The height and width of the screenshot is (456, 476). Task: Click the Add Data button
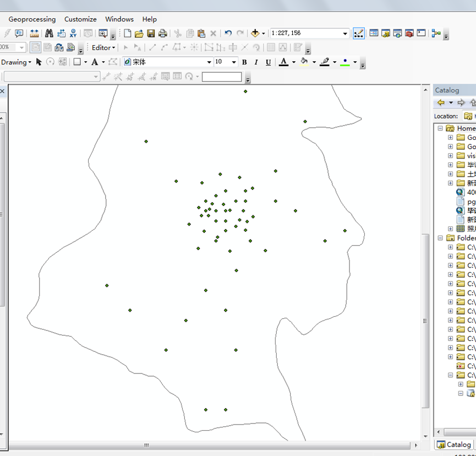pyautogui.click(x=255, y=34)
